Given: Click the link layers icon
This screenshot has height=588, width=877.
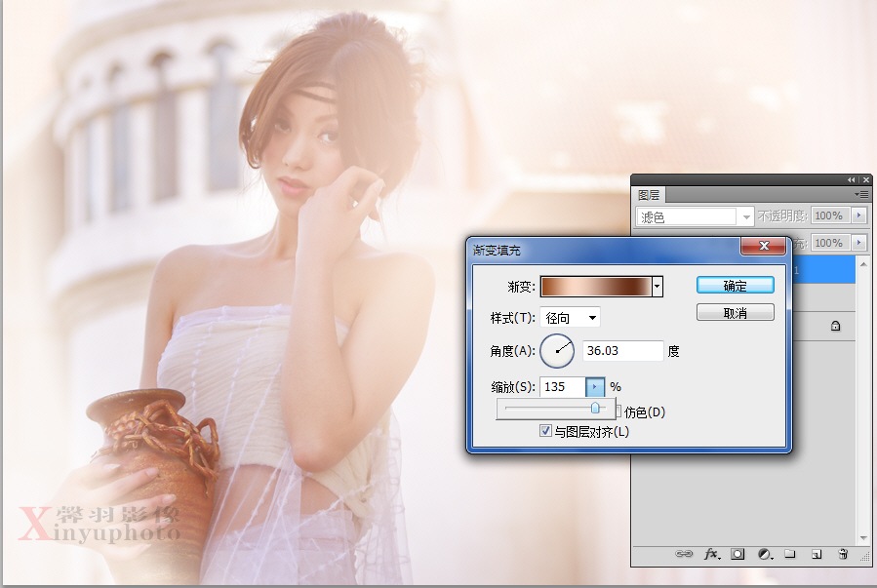Looking at the screenshot, I should tap(684, 553).
